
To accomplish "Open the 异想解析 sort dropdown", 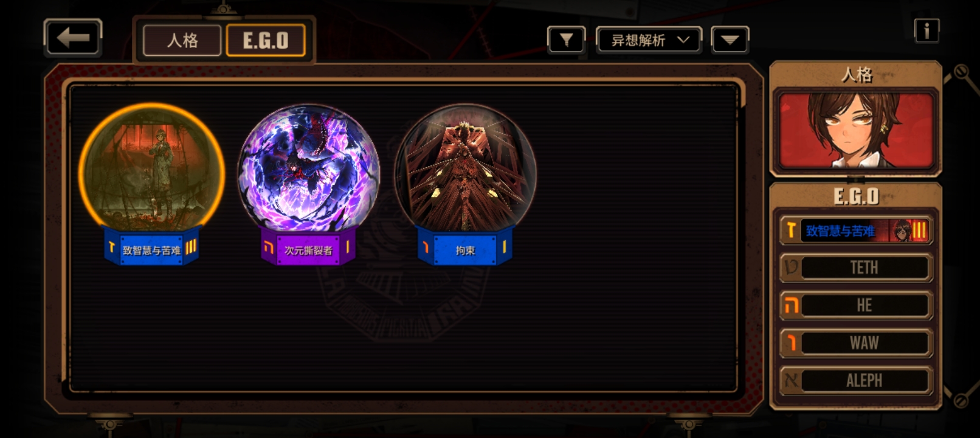I will pyautogui.click(x=649, y=41).
